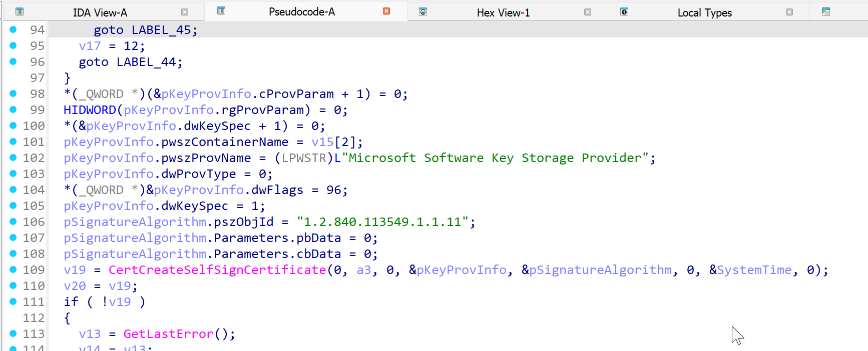Click LABEL_45 in the goto statement
Viewport: 868px width, 351px height.
tap(161, 30)
